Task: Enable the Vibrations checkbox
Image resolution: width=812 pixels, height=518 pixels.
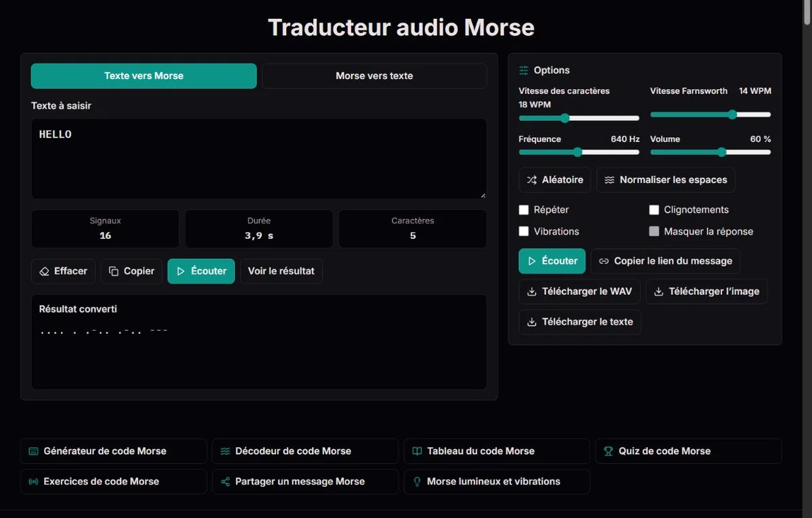Action: [x=524, y=231]
